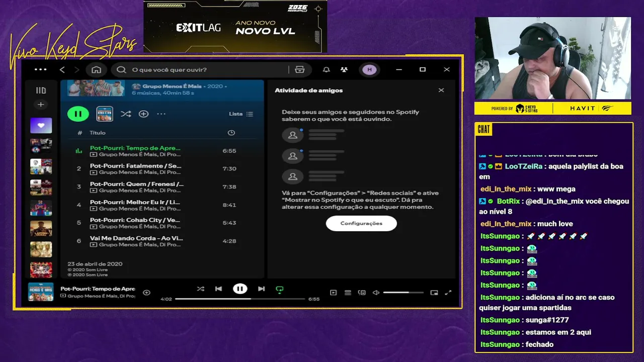Click the album cover preview next to pause
The width and height of the screenshot is (644, 362).
105,114
